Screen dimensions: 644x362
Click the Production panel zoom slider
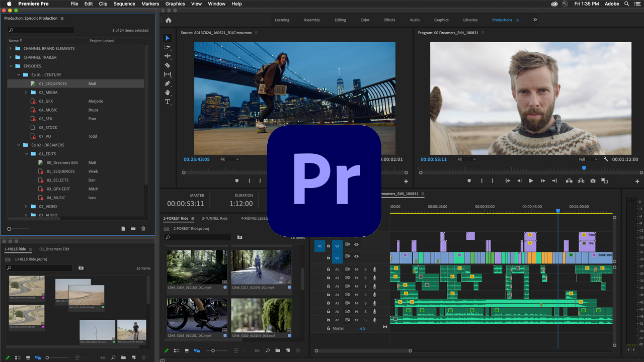(19, 229)
